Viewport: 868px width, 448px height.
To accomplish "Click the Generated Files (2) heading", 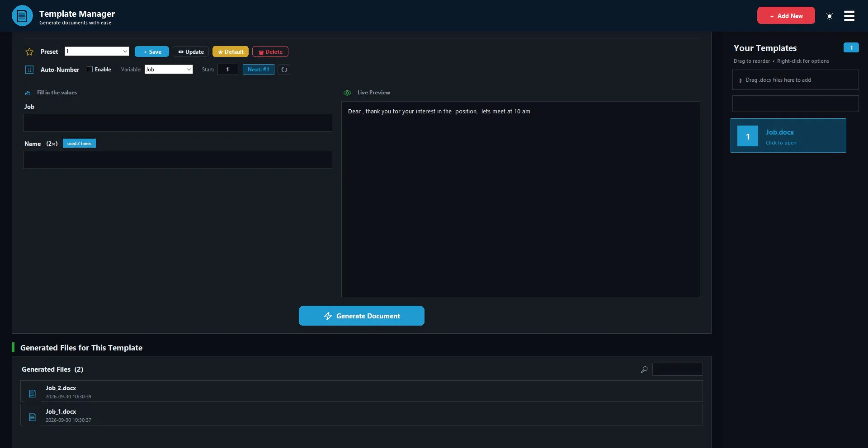I will coord(52,369).
